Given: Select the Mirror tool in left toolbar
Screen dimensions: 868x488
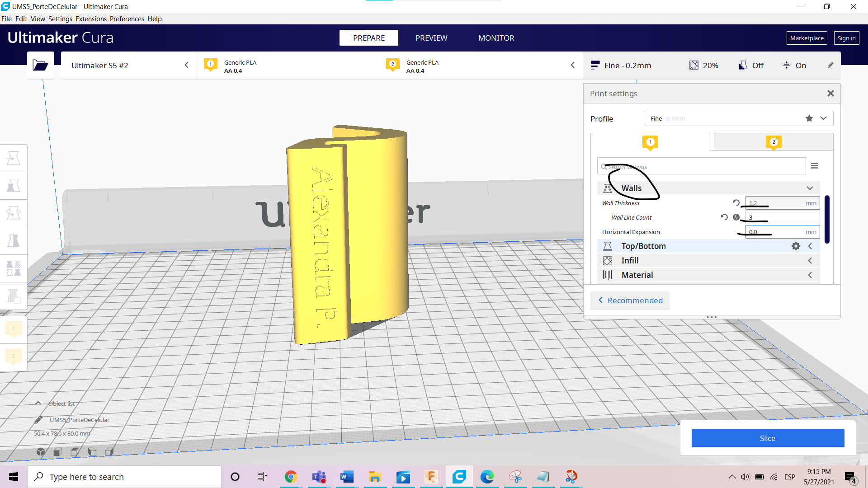Looking at the screenshot, I should [14, 241].
